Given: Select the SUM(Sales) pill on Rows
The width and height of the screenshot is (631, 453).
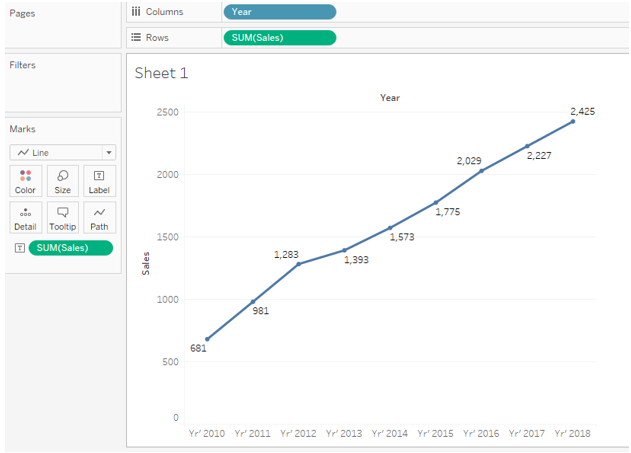Looking at the screenshot, I should pos(279,38).
